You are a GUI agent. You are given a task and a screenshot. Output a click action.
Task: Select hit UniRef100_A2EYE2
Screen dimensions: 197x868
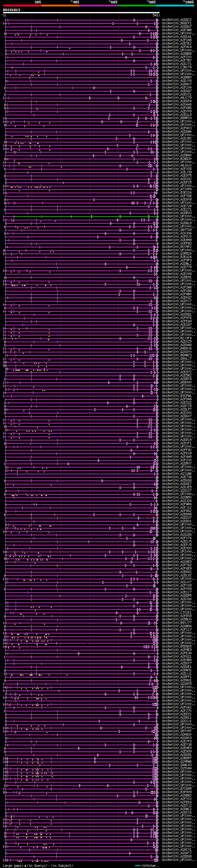[177, 43]
